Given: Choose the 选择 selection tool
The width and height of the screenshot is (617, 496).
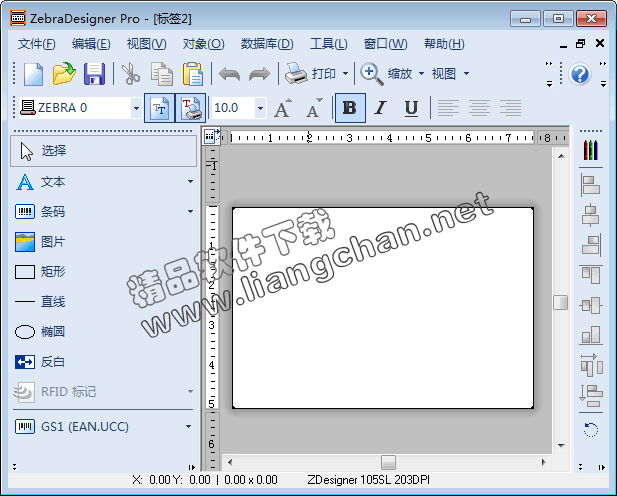Looking at the screenshot, I should coord(103,151).
